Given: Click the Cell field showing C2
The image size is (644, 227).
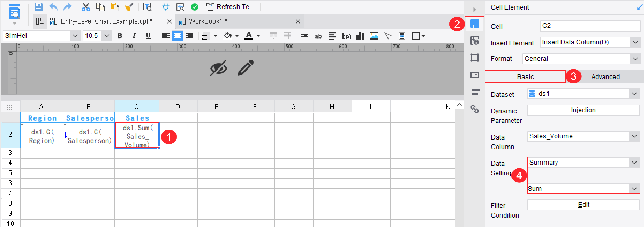Looking at the screenshot, I should point(590,26).
